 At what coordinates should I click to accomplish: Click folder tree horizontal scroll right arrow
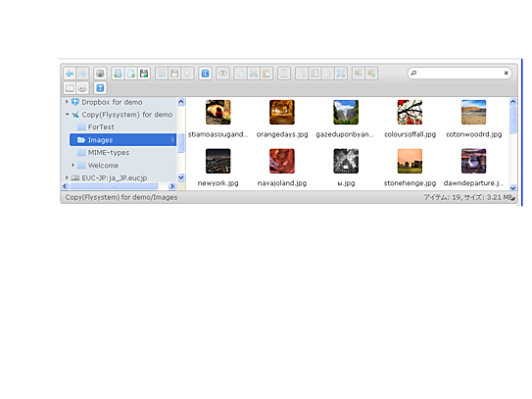(x=172, y=186)
